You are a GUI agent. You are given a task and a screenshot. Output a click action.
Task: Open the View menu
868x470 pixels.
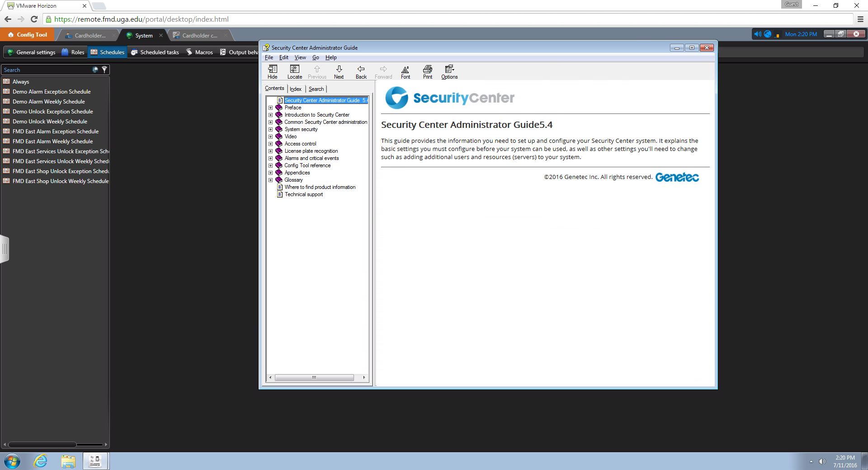tap(300, 57)
